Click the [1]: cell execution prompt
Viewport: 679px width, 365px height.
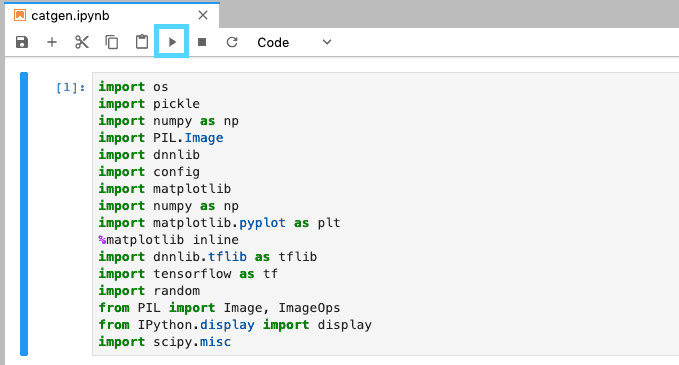71,87
